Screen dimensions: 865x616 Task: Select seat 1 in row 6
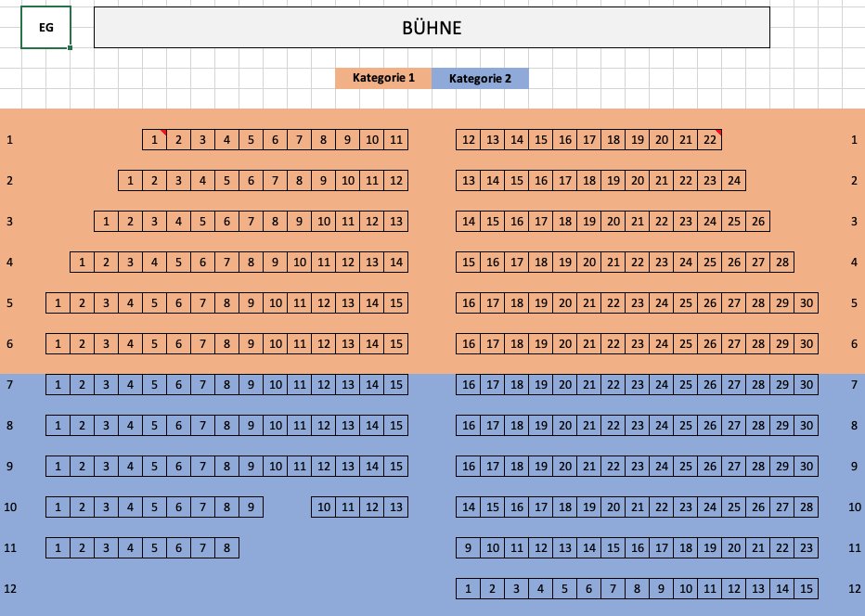(x=58, y=344)
